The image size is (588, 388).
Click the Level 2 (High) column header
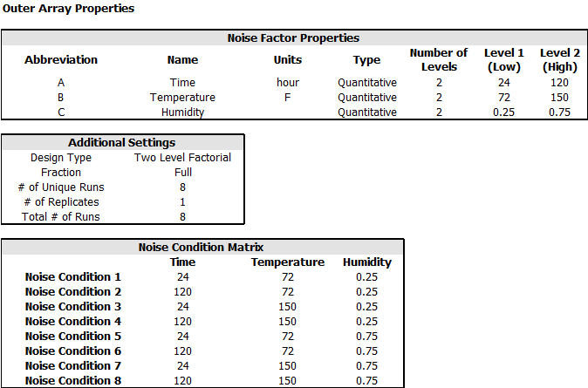click(560, 60)
